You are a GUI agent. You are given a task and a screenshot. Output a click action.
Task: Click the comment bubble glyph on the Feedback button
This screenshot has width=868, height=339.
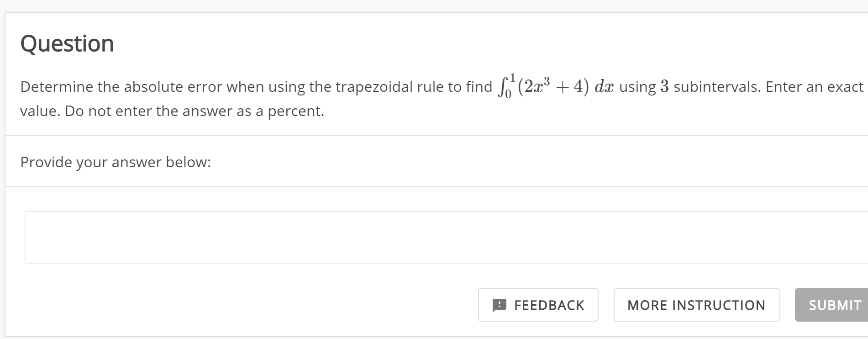[x=499, y=305]
